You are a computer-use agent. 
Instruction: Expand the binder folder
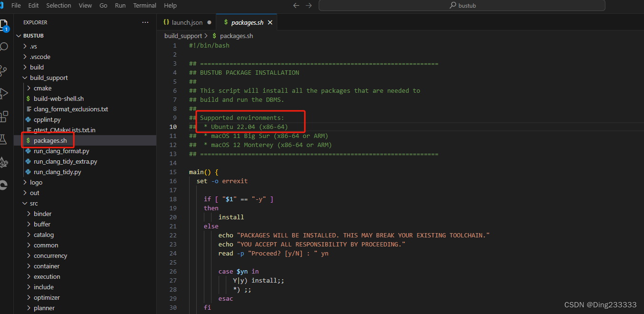click(x=42, y=214)
